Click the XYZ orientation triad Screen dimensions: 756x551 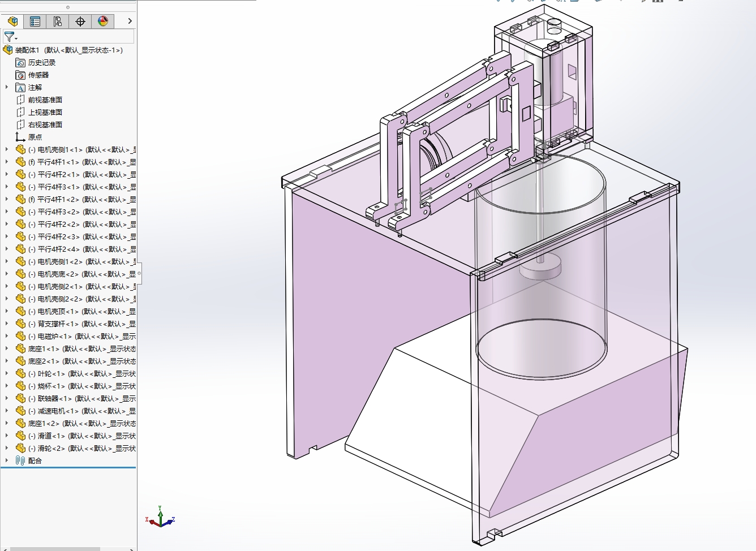click(161, 517)
